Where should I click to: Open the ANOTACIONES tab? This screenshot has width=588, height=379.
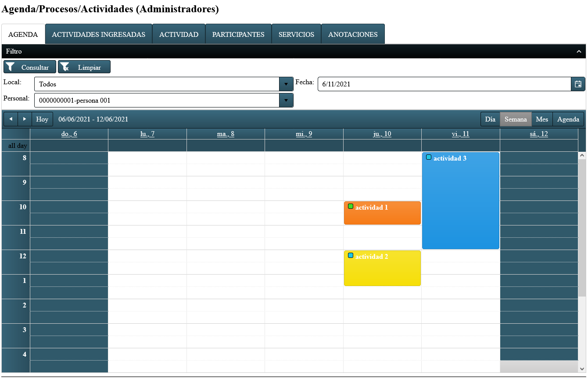[353, 34]
